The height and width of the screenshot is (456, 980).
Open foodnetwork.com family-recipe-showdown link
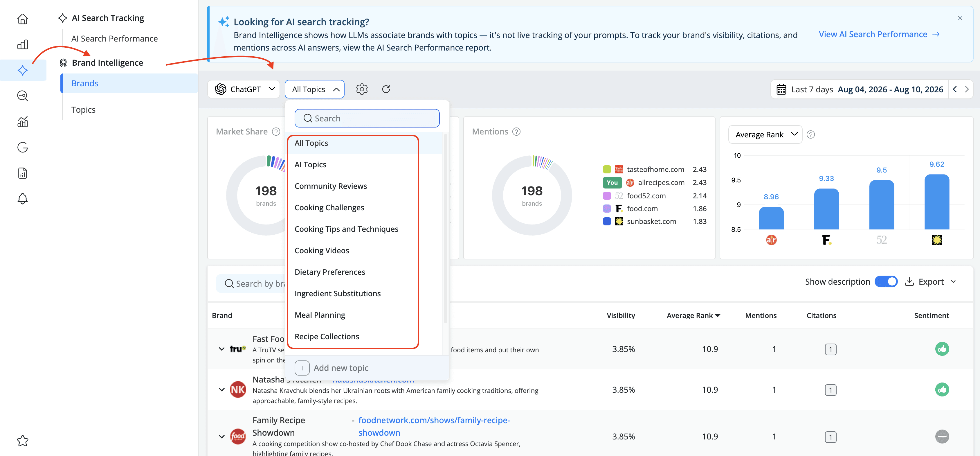point(434,426)
